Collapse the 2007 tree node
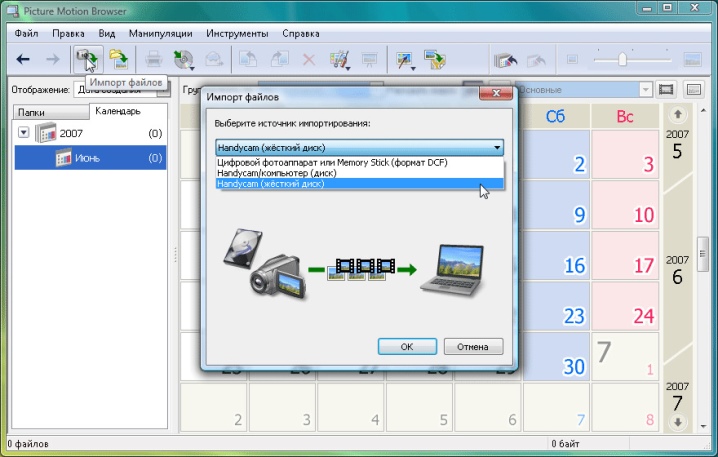The image size is (718, 457). coord(23,133)
